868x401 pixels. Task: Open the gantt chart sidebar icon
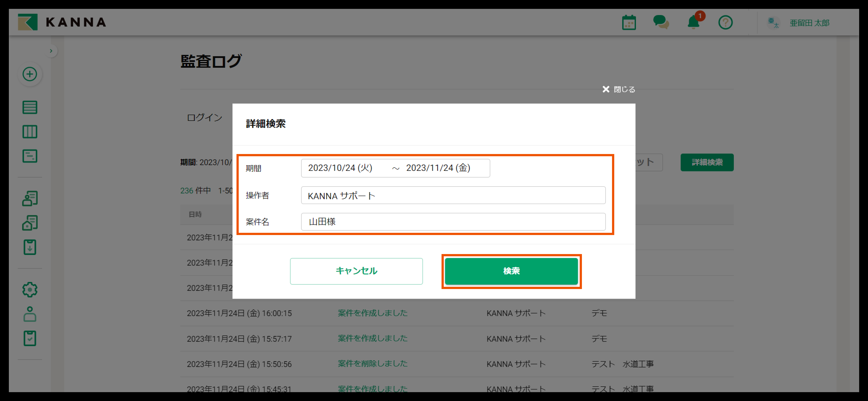30,156
